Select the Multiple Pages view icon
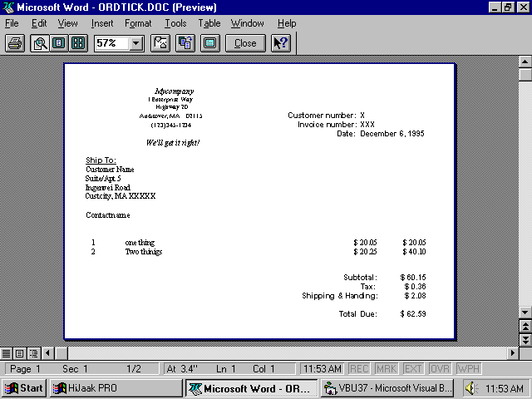The width and height of the screenshot is (532, 399). [78, 43]
